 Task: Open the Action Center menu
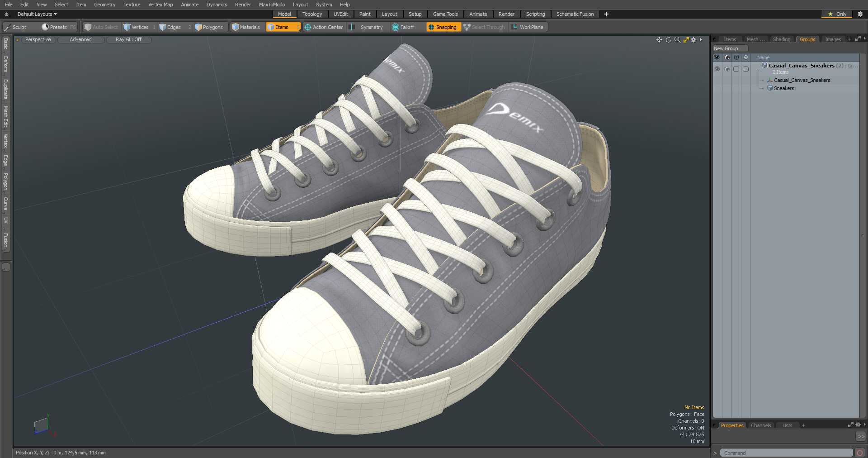324,27
